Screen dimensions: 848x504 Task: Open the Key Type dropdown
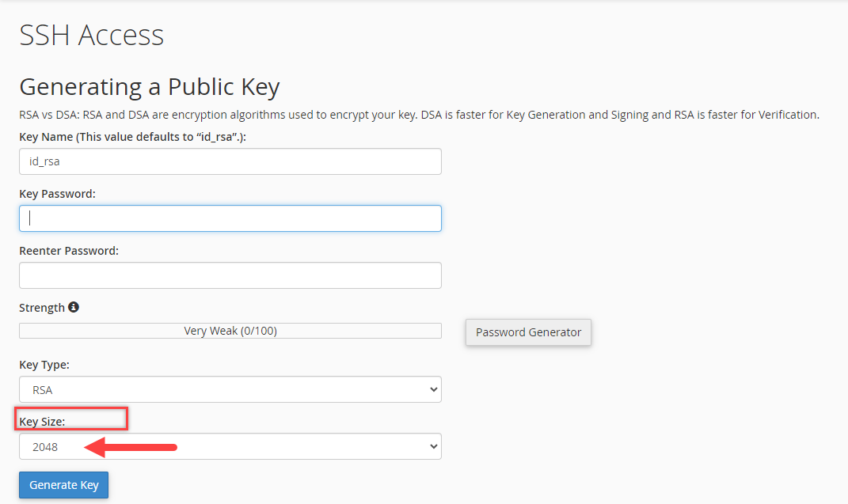tap(230, 389)
